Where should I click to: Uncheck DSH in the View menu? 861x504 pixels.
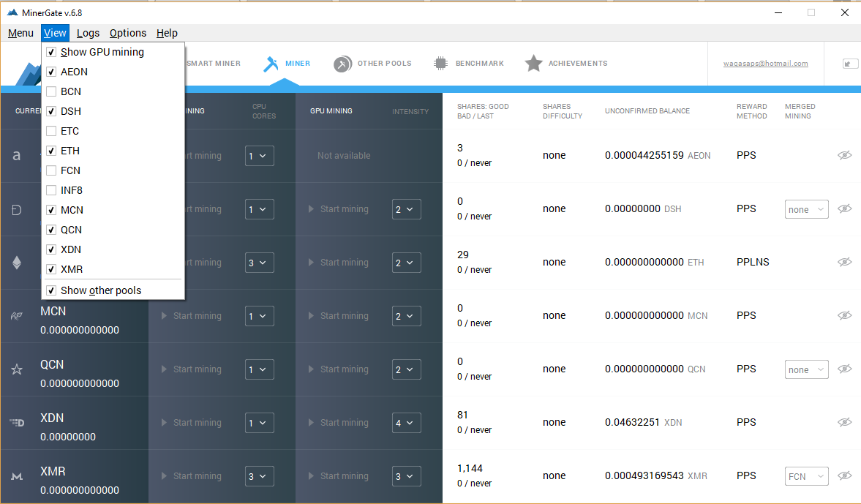pos(51,111)
